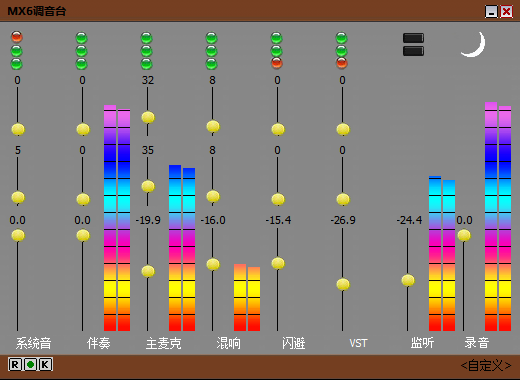Click the 系统音 volume fader knob at 0.0
520x380 pixels.
pyautogui.click(x=18, y=235)
